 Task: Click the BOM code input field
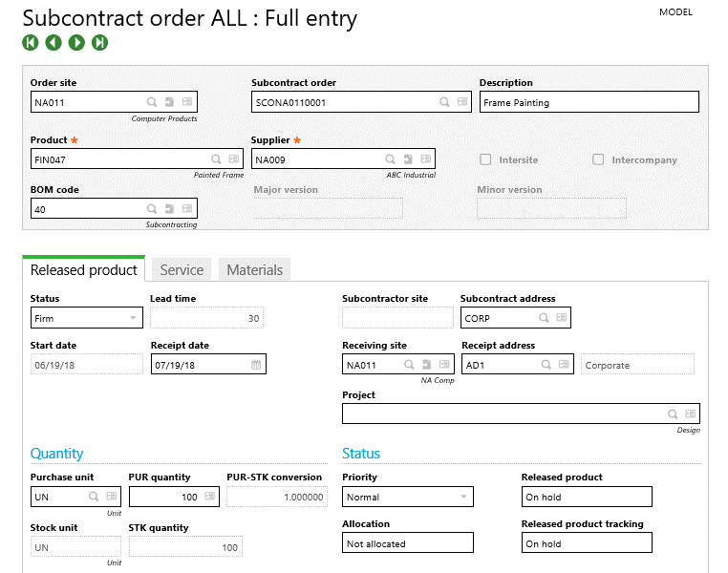(86, 208)
